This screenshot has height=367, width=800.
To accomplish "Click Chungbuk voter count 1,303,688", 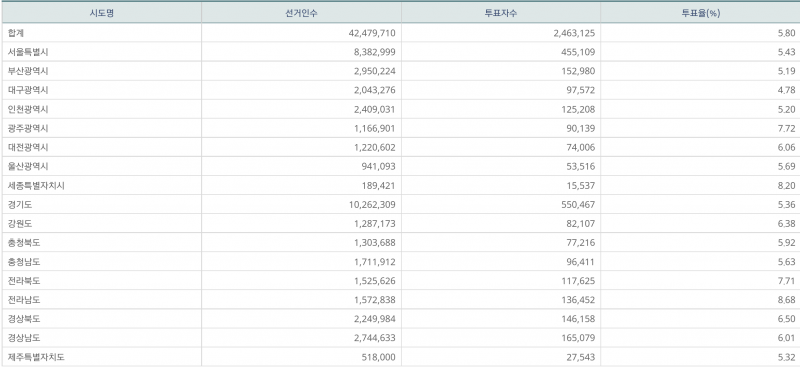I will tap(374, 243).
